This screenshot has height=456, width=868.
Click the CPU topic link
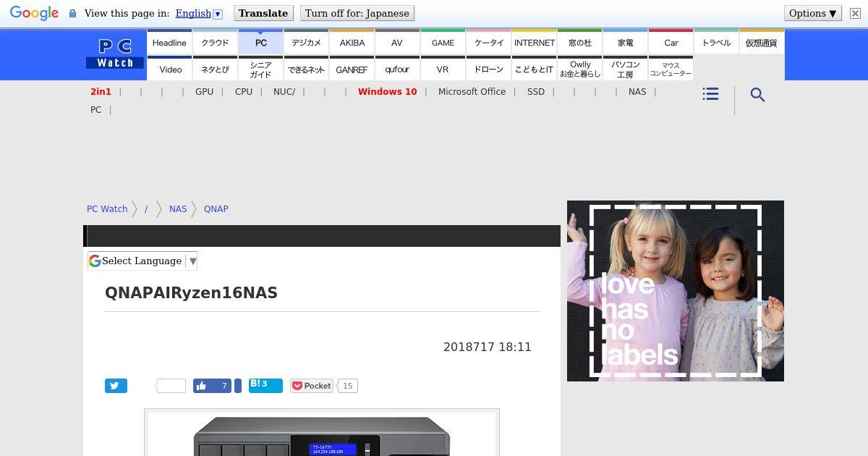(x=244, y=92)
